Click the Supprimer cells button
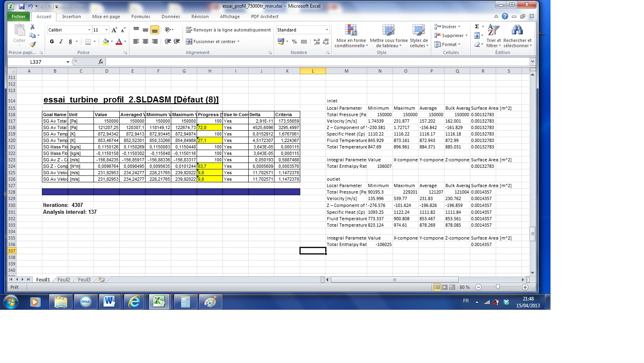The image size is (644, 363). [451, 35]
